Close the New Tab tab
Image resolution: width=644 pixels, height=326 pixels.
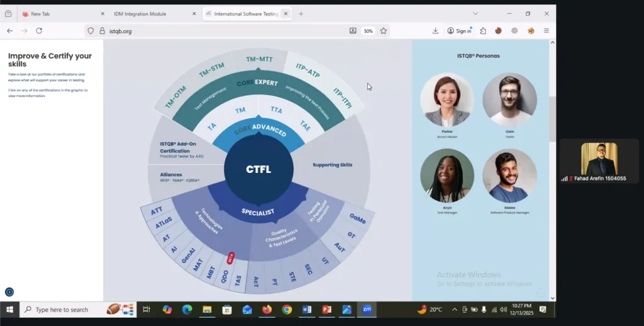[x=103, y=14]
